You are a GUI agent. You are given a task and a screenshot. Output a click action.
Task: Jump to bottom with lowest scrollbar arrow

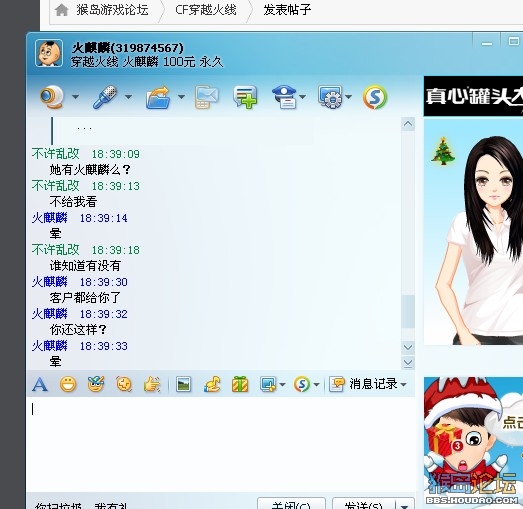tap(408, 363)
